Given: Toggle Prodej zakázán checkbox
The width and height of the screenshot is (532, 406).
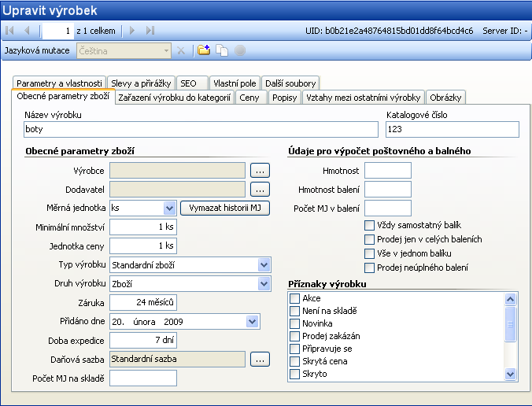Looking at the screenshot, I should pyautogui.click(x=295, y=336).
